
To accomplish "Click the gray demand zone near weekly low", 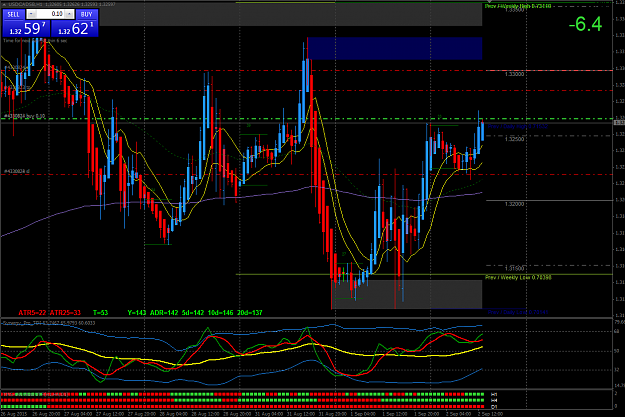I will click(407, 294).
